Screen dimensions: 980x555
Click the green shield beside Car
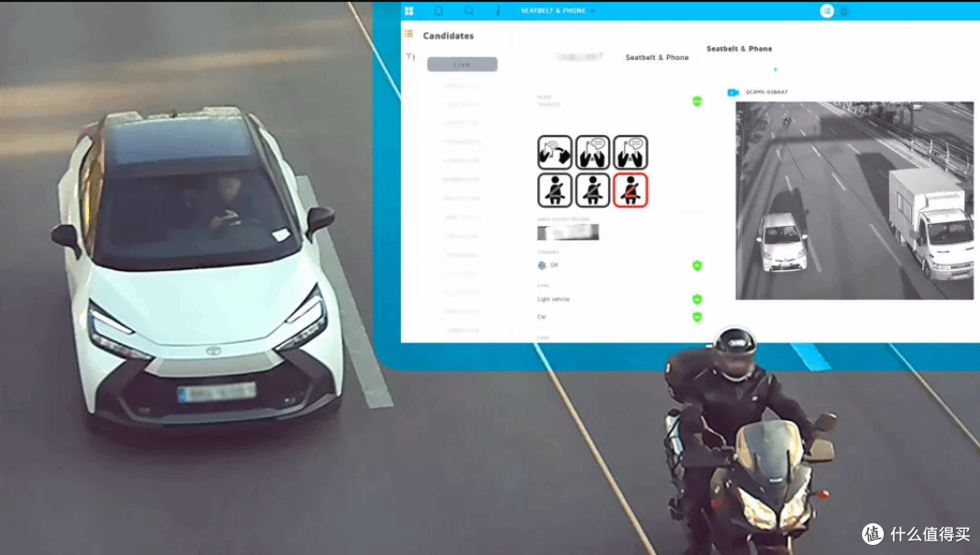click(697, 316)
